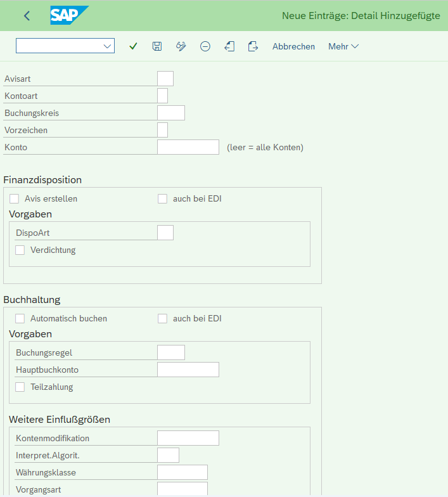Go to previous entry icon
Screen dimensions: 448x497
(229, 46)
